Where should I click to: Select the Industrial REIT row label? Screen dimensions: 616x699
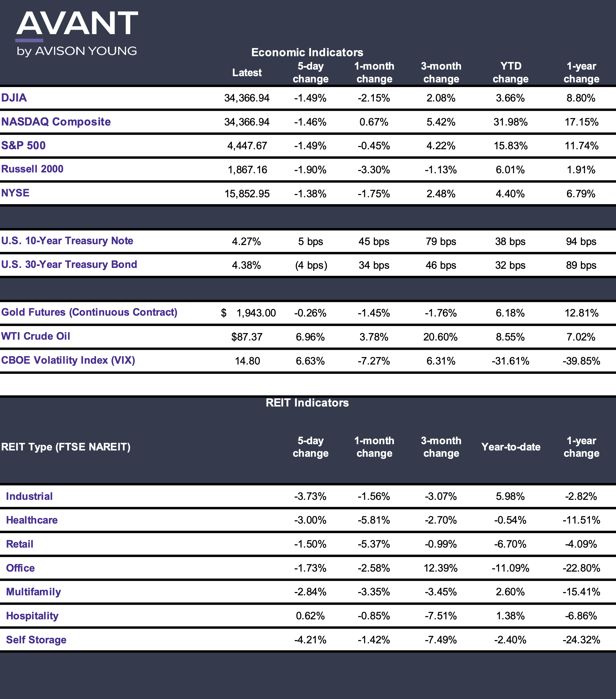pyautogui.click(x=29, y=496)
